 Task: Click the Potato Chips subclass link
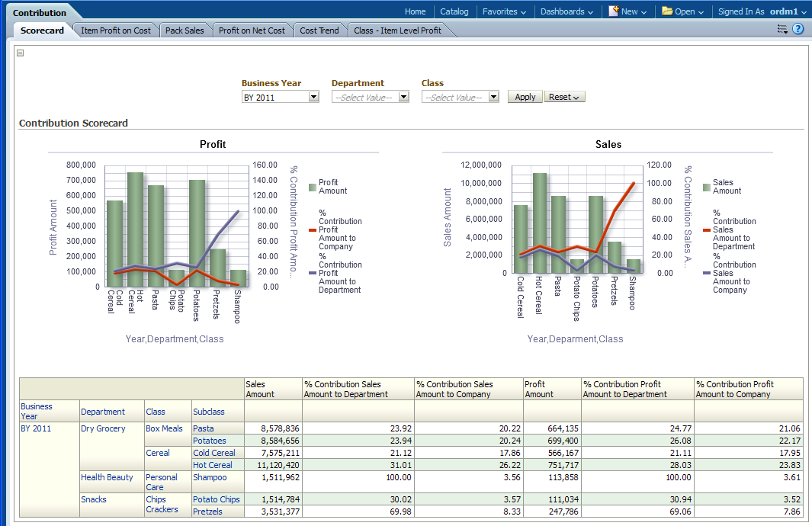point(216,499)
